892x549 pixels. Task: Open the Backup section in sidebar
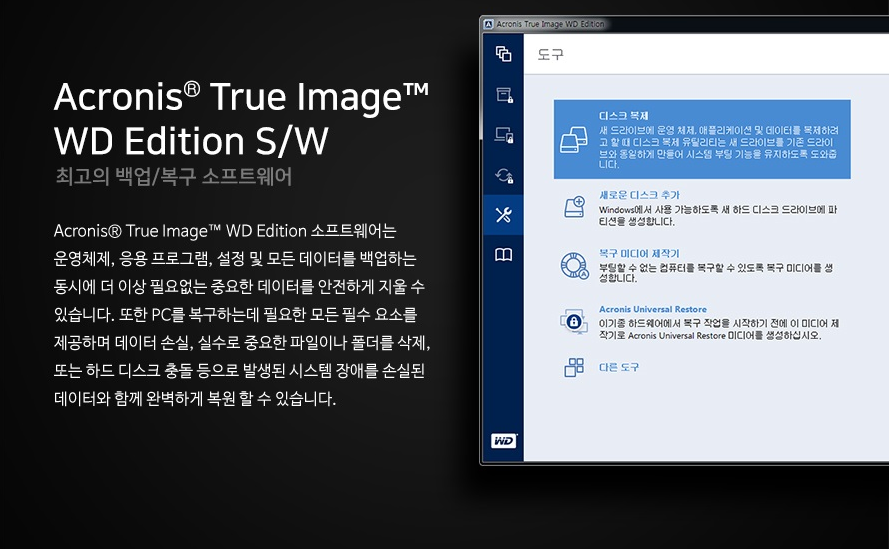503,54
